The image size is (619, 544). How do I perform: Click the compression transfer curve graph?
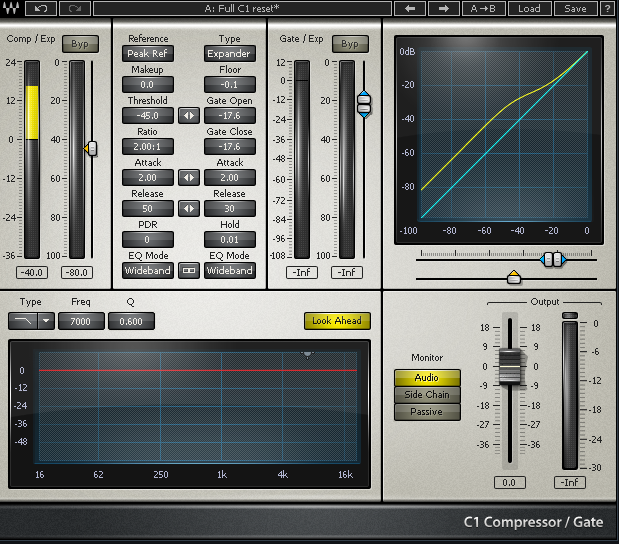pos(504,135)
